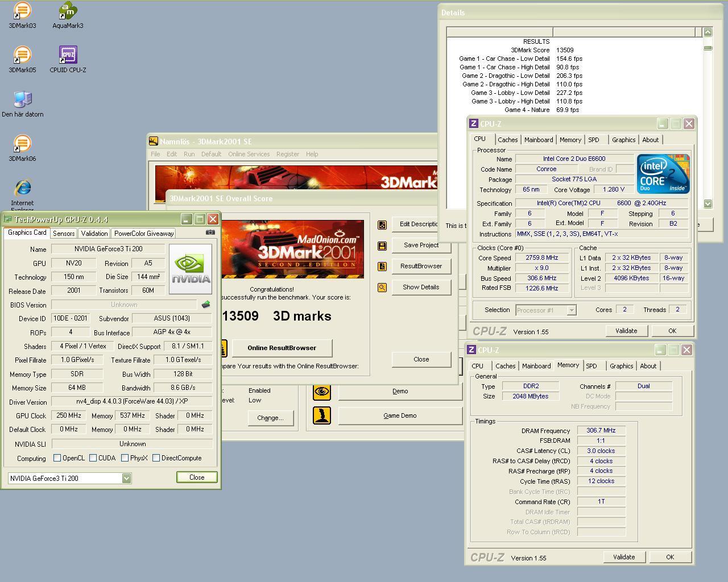Open Mainboard tab in upper CPU-Z window
This screenshot has height=582, width=728.
point(539,140)
